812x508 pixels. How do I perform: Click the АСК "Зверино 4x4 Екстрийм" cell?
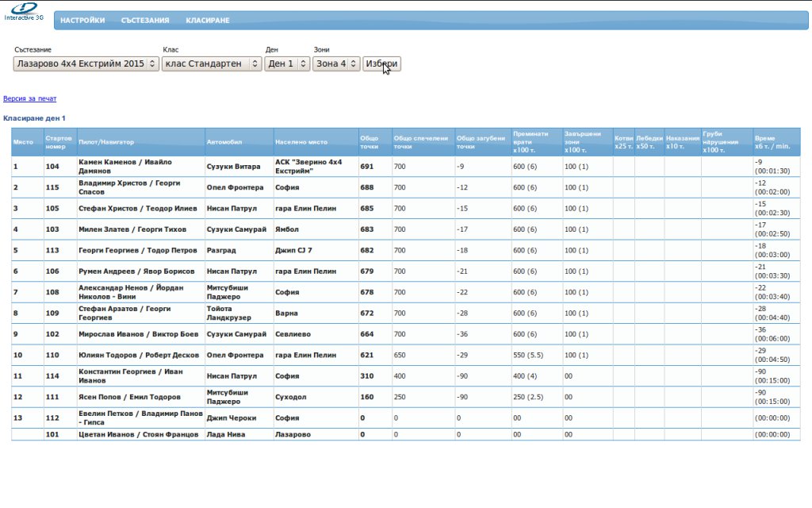coord(316,167)
